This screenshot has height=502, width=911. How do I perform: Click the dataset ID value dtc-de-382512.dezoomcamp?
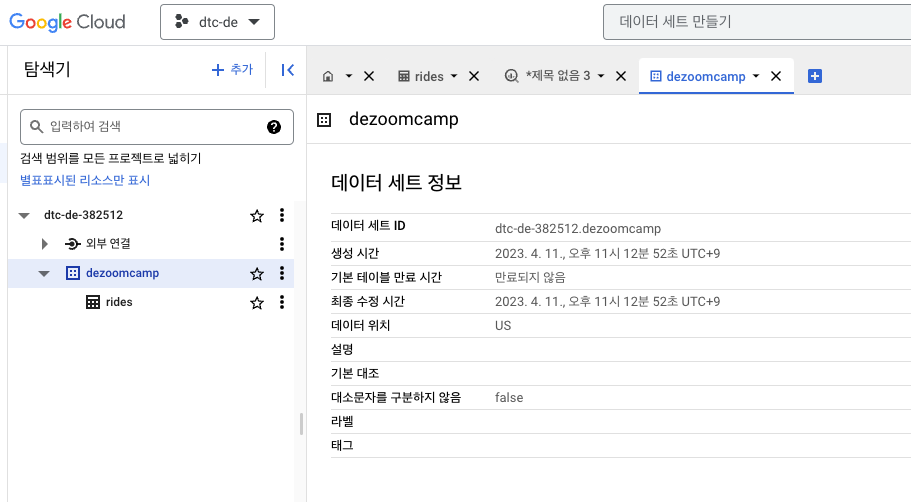(578, 229)
